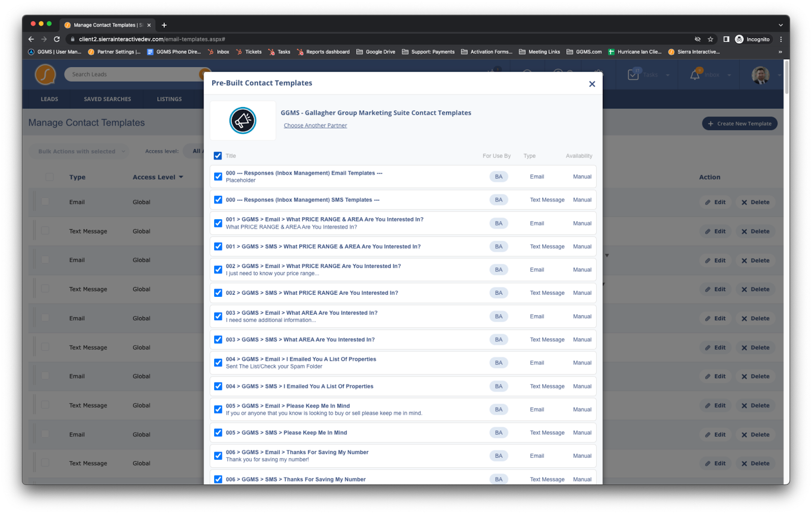Reload the page with browser refresh icon
The image size is (812, 514).
(57, 39)
